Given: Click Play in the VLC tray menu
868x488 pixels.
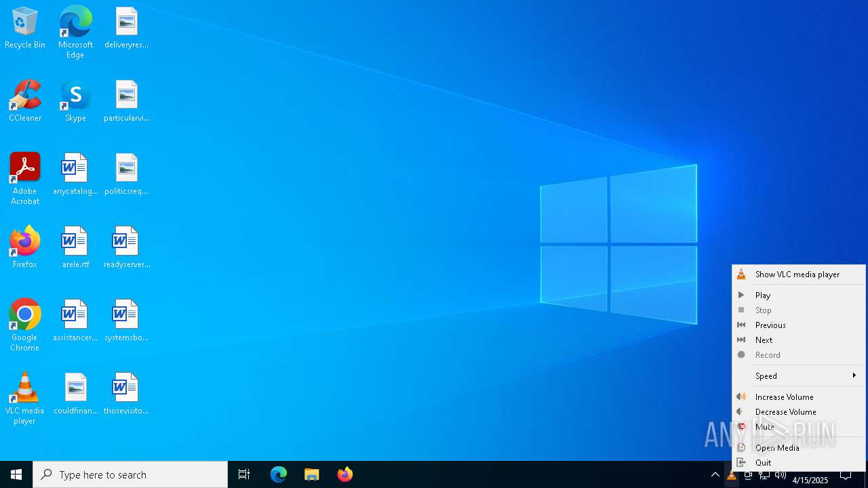Looking at the screenshot, I should [x=799, y=296].
